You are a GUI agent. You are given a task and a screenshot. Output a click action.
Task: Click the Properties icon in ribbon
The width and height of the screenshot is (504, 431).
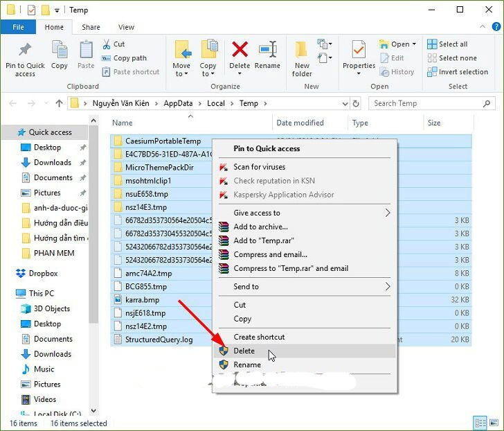pos(359,53)
